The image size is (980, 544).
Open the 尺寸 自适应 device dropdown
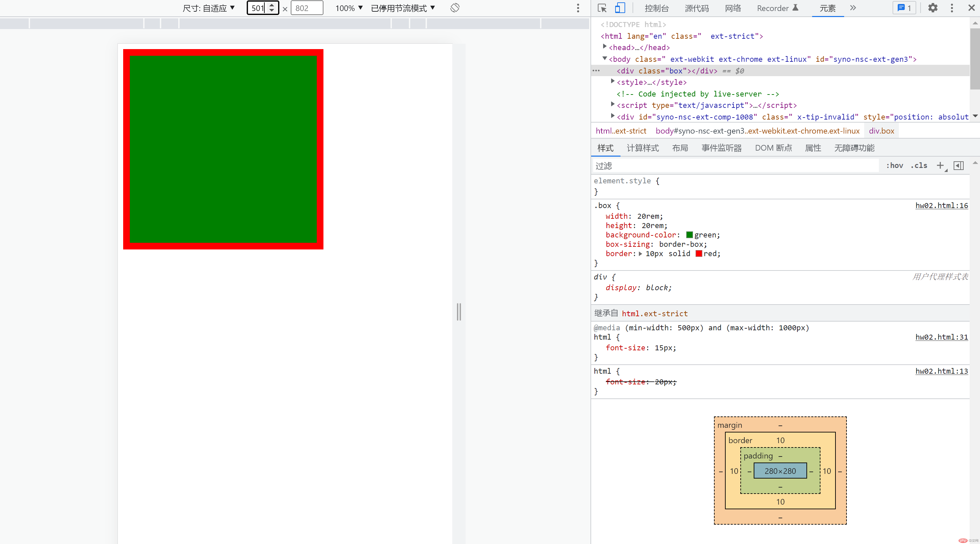(x=209, y=8)
